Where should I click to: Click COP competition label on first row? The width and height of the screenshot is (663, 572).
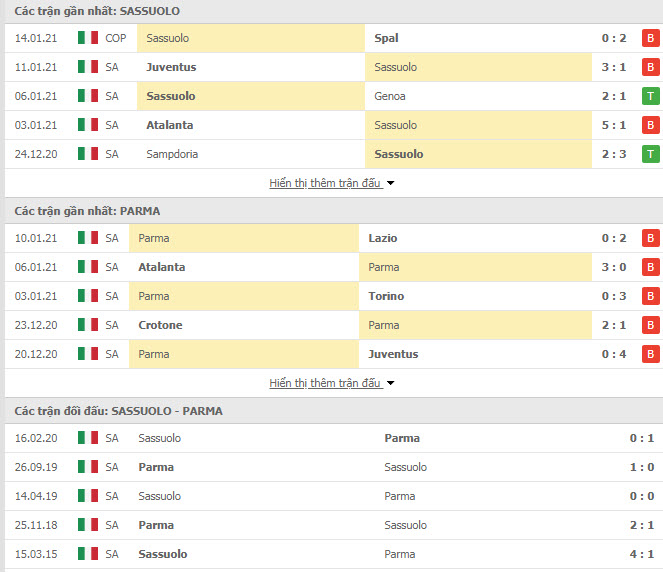(x=115, y=38)
